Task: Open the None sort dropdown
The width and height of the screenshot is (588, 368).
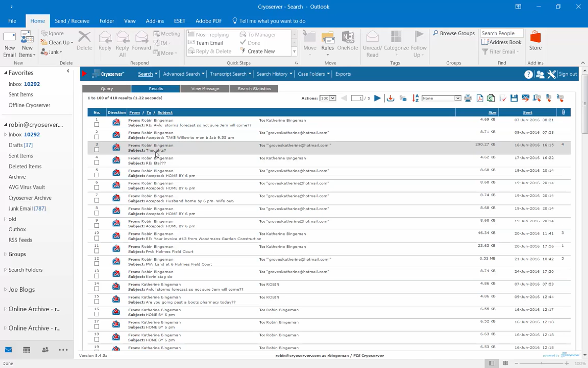Action: pos(441,98)
